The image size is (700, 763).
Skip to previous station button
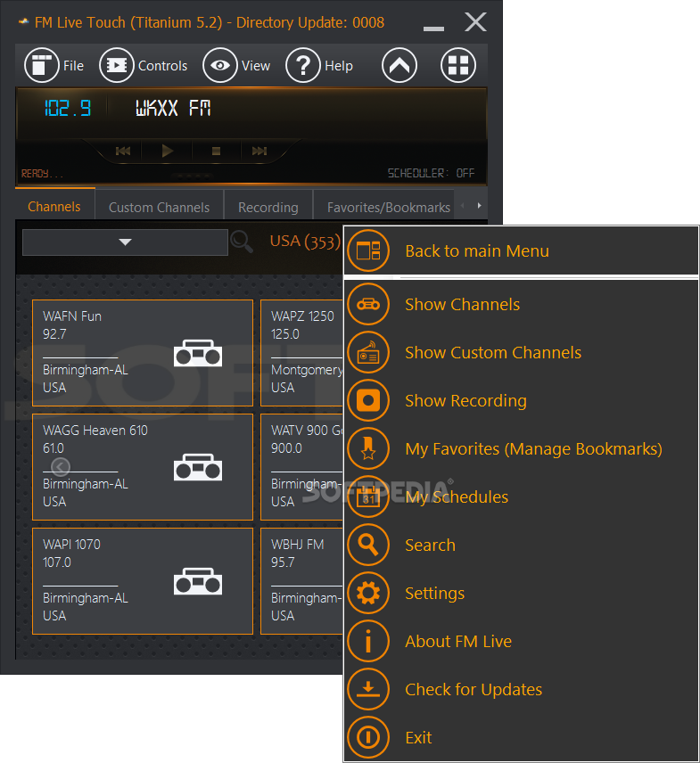click(123, 152)
